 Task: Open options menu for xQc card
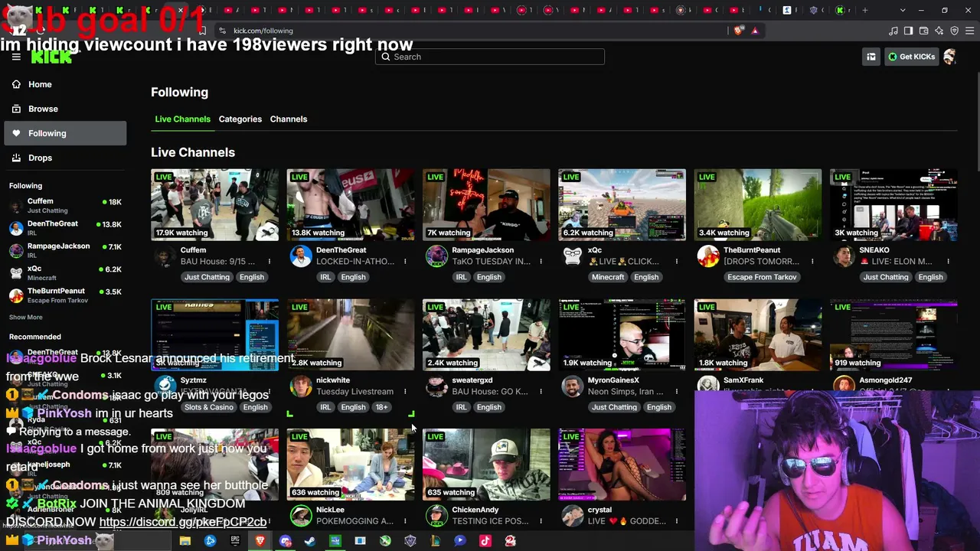[x=677, y=262]
